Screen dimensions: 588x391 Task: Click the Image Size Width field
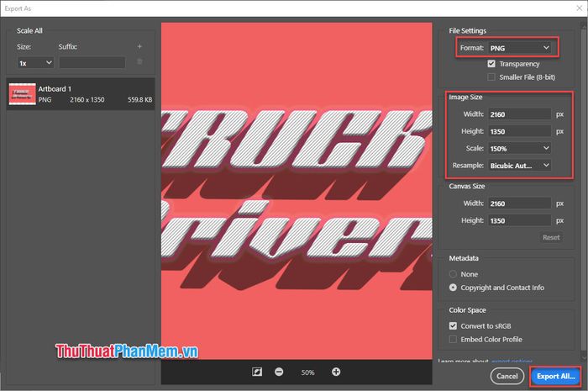[519, 114]
